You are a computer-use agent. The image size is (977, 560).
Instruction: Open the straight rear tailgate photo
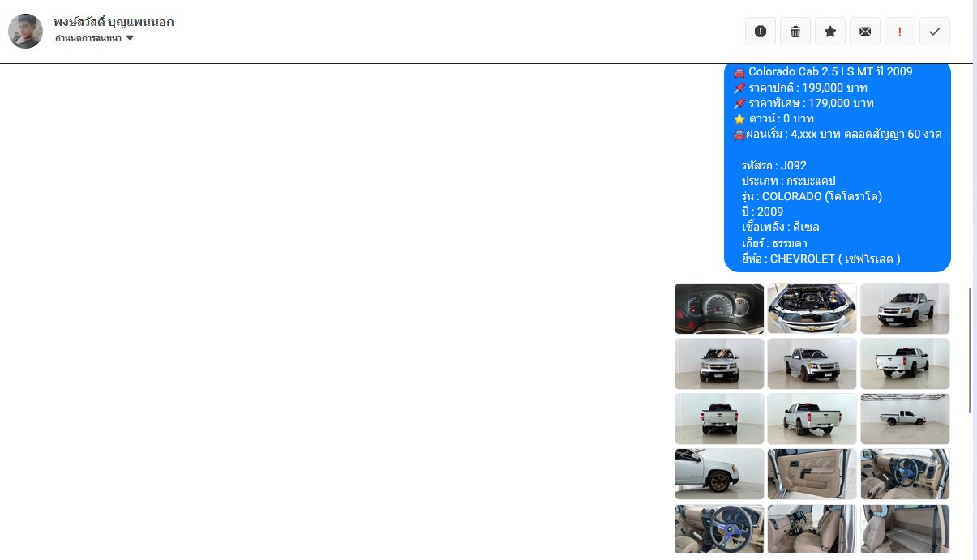click(x=719, y=419)
